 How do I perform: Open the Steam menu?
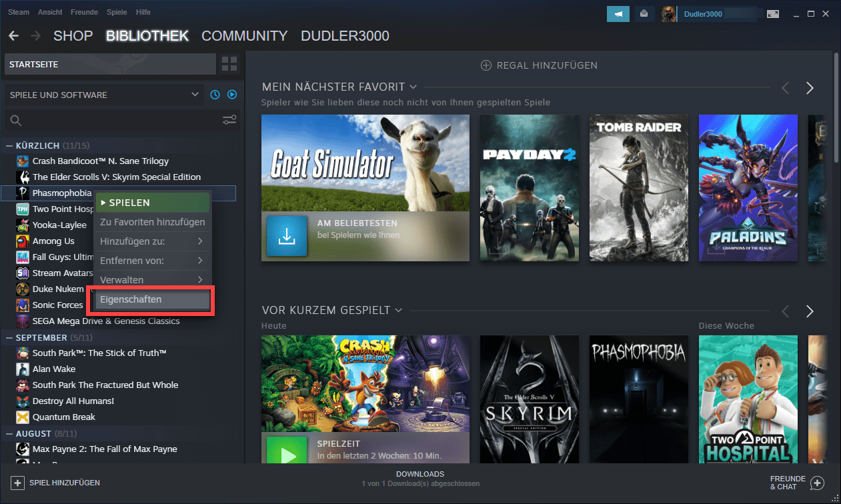click(x=19, y=12)
